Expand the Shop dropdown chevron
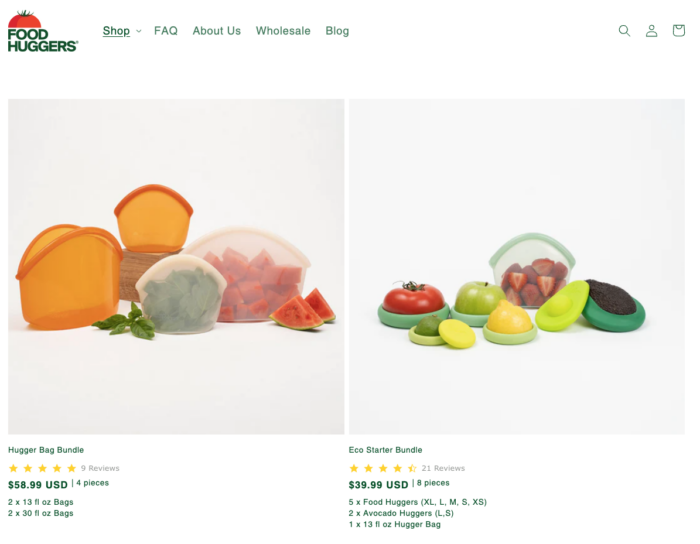This screenshot has width=700, height=544. click(x=138, y=31)
